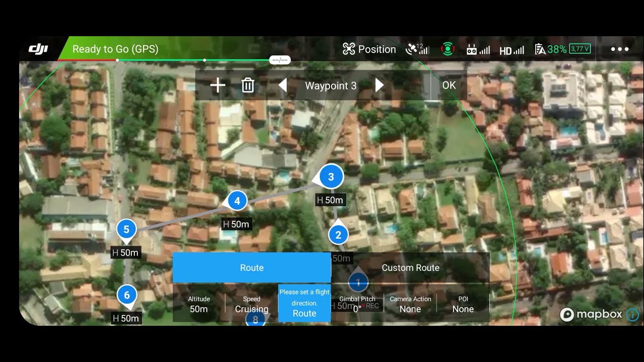Select waypoint 5 marker on map
This screenshot has height=362, width=644.
(x=126, y=230)
